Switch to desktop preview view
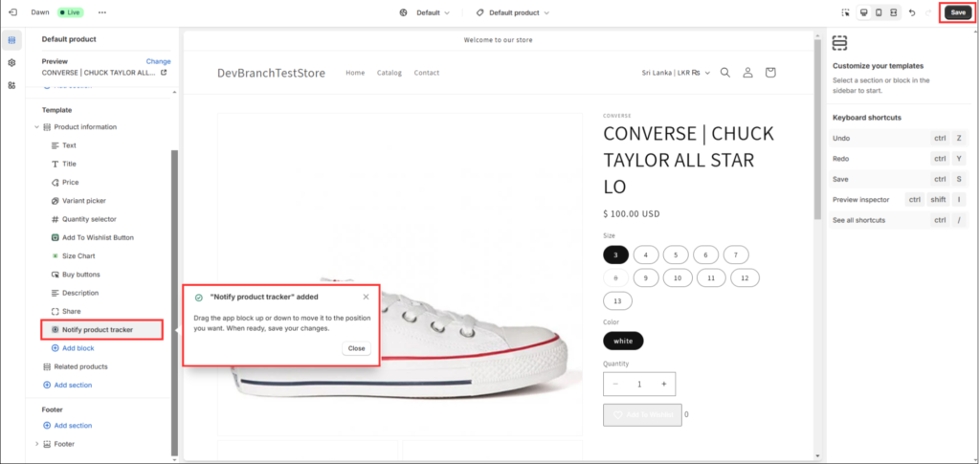The height and width of the screenshot is (464, 980). [864, 12]
